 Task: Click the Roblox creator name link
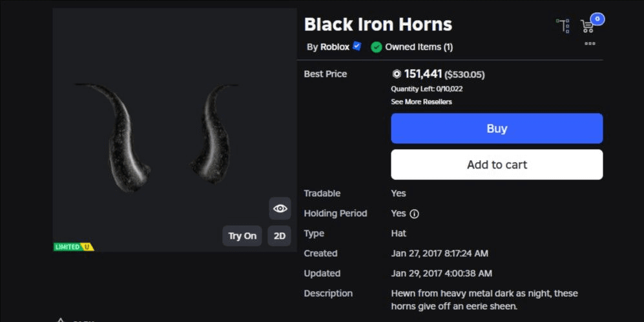coord(335,47)
